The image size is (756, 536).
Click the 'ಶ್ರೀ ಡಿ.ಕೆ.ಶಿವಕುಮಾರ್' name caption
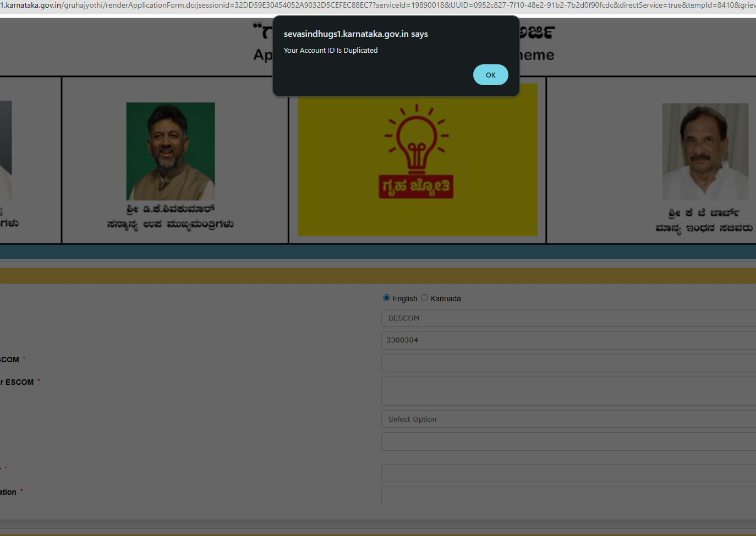(171, 209)
